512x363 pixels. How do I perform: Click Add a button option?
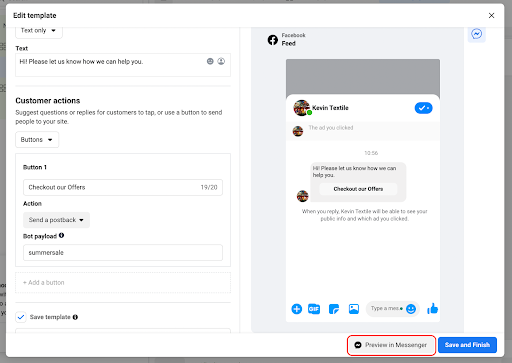pyautogui.click(x=123, y=283)
